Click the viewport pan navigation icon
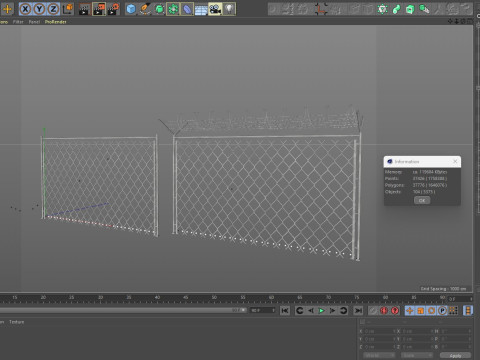This screenshot has height=360, width=480. (450, 21)
